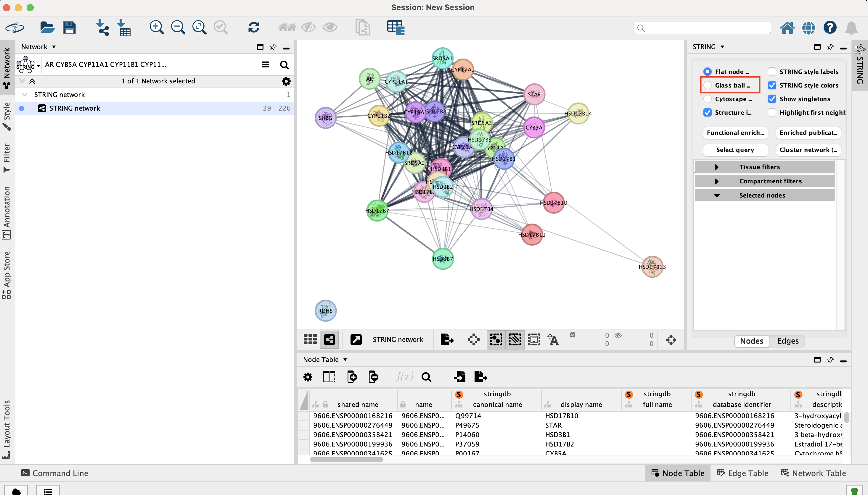Click Import Table from File icon
The width and height of the screenshot is (868, 495).
pyautogui.click(x=124, y=27)
